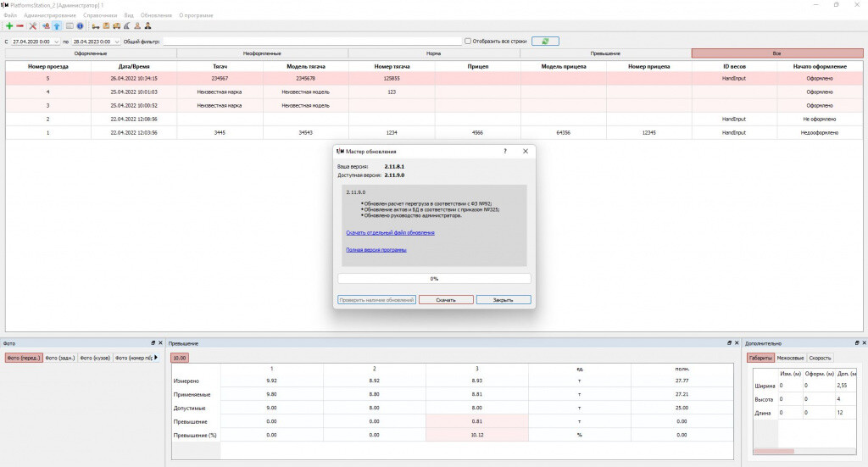Click 'Скачать отдельный файл обновления' link
Image resolution: width=868 pixels, height=467 pixels.
[x=390, y=232]
